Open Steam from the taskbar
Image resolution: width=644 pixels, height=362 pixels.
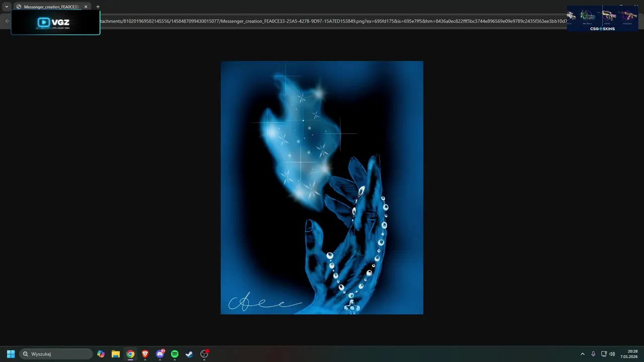(x=189, y=354)
